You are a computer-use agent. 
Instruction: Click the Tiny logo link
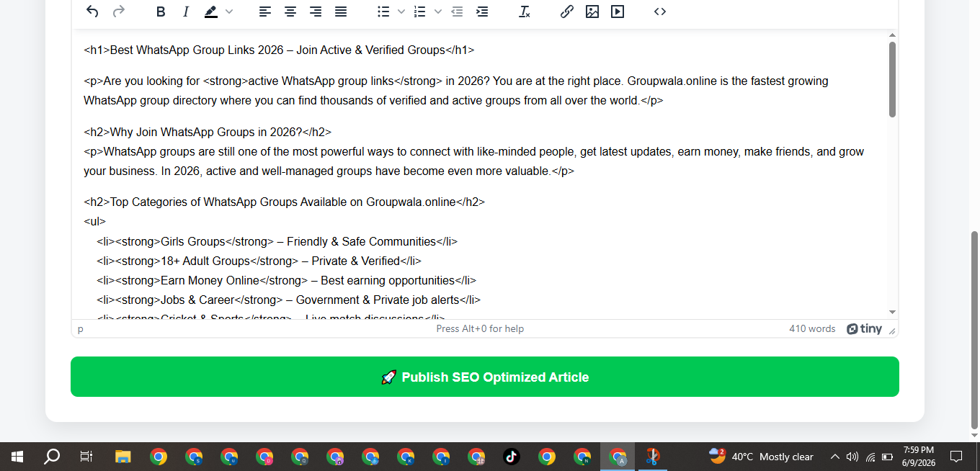coord(864,328)
